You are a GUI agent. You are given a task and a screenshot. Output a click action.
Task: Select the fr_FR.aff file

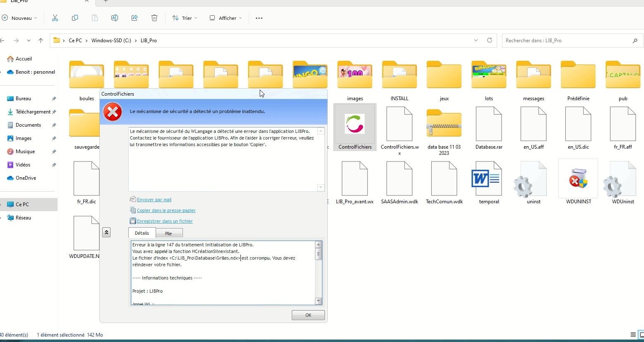[623, 128]
